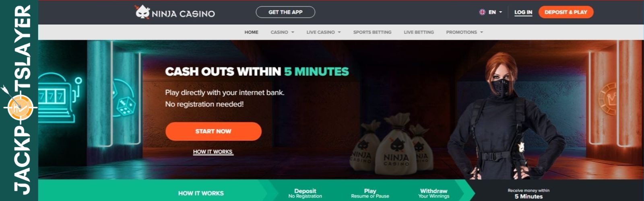This screenshot has height=201, width=644.
Task: Open Live Betting section
Action: 419,32
